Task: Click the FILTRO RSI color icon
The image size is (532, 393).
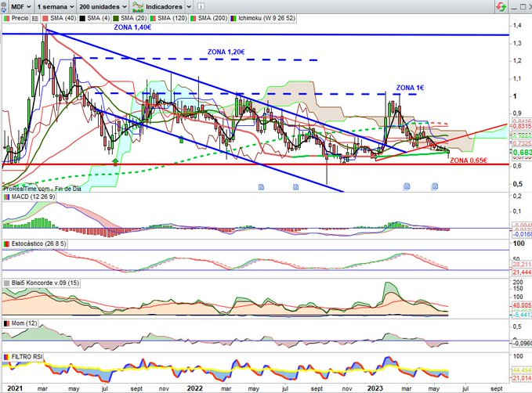Action: 6,357
